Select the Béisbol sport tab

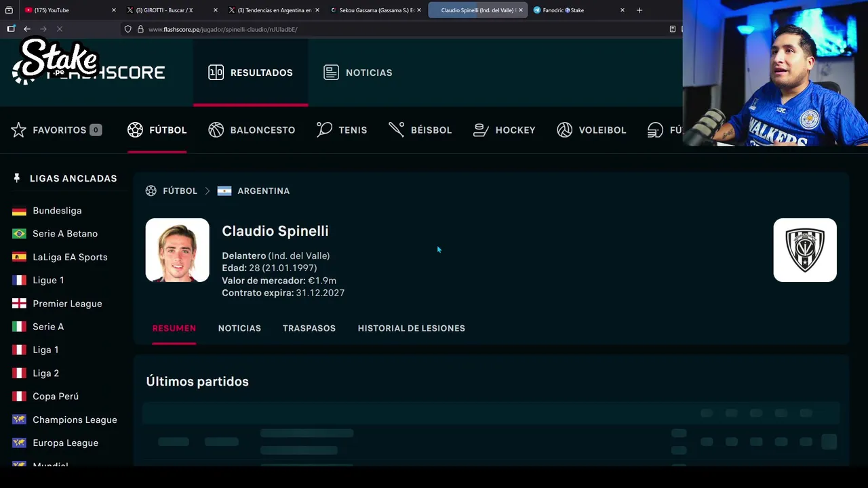pyautogui.click(x=420, y=130)
